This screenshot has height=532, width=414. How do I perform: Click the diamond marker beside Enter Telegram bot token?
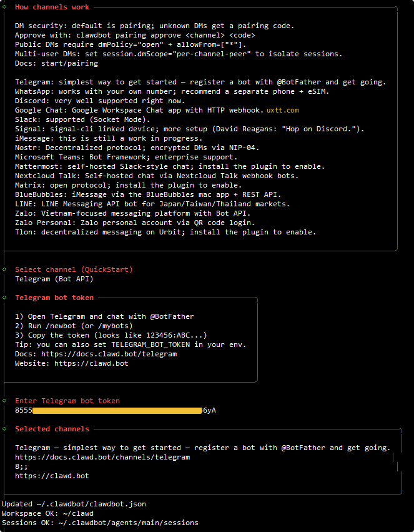coord(4,401)
